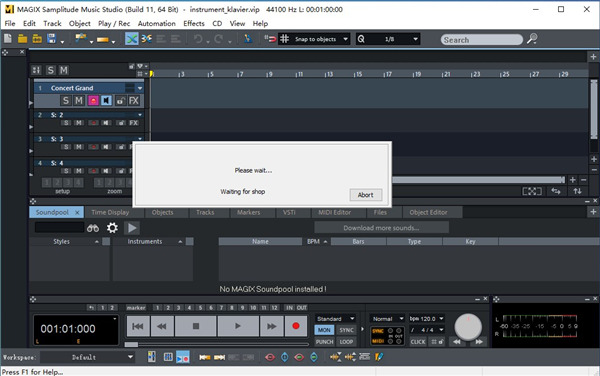Click the magnifier search icon
Image resolution: width=600 pixels, height=376 pixels.
click(532, 39)
